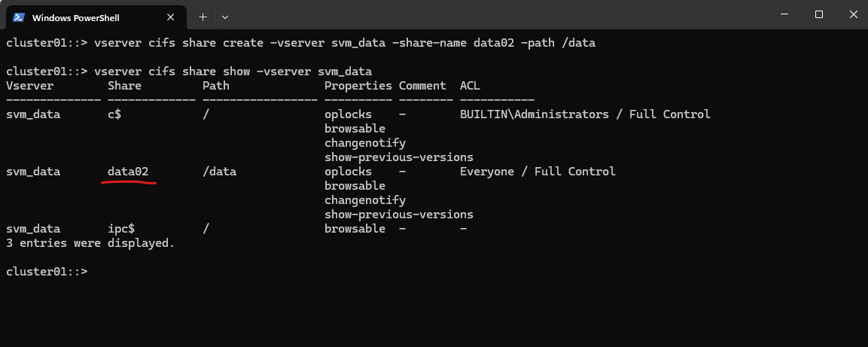
Task: Click the underlined data02 share name
Action: [x=128, y=172]
